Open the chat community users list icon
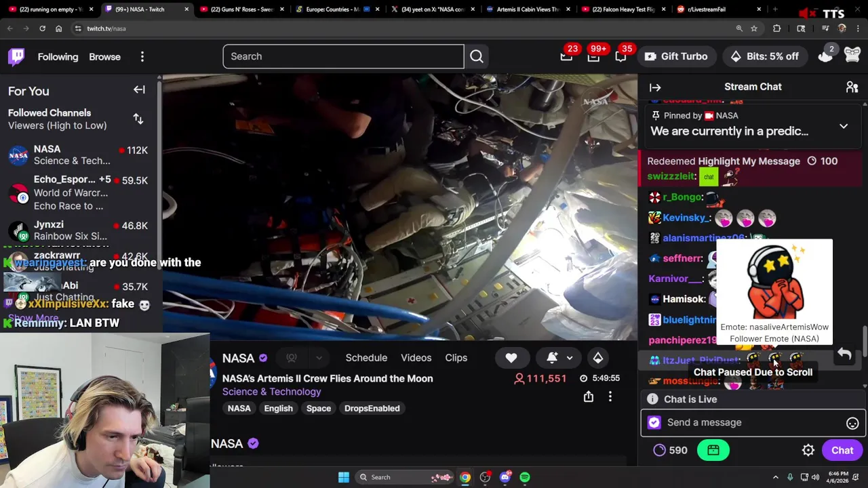Screen dimensions: 868x488 pyautogui.click(x=852, y=87)
